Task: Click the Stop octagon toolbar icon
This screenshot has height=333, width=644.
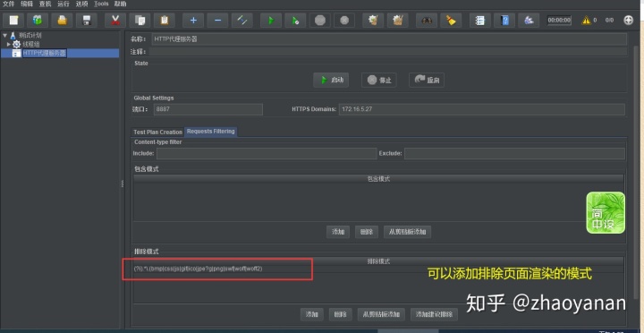Action: coord(320,20)
